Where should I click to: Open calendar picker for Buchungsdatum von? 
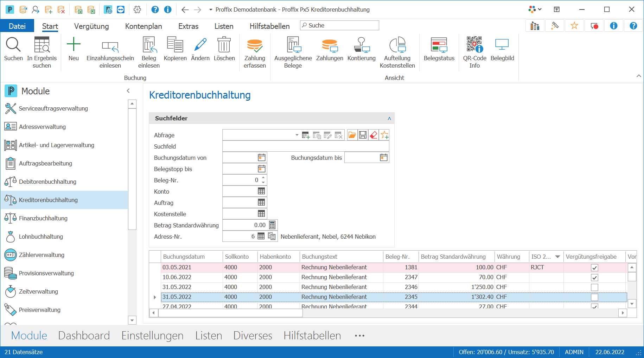(x=262, y=157)
